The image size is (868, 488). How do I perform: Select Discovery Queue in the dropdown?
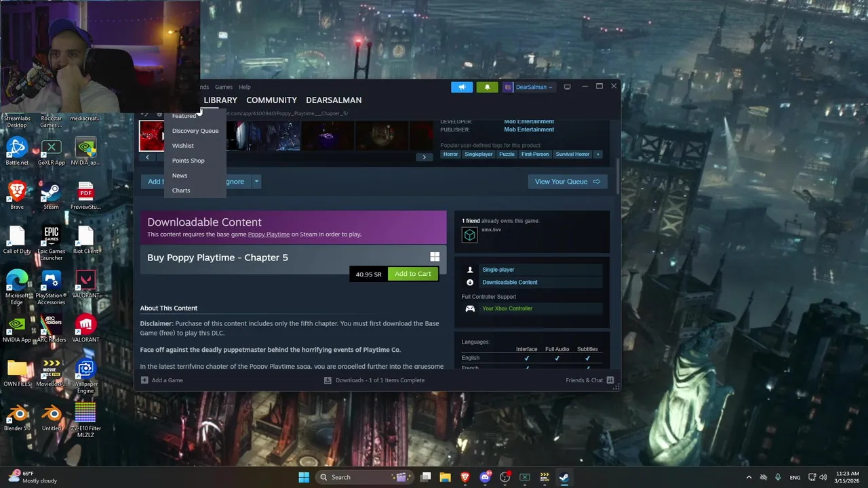pos(195,131)
